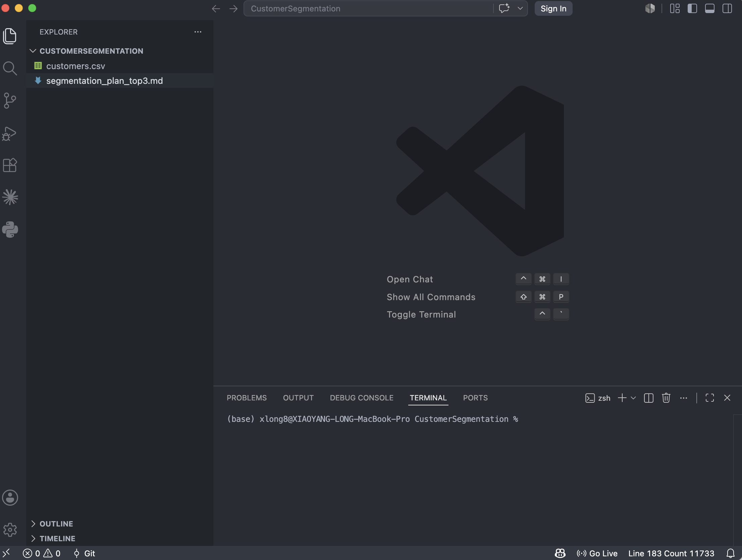
Task: Open the Manage gear icon
Action: coord(10,530)
